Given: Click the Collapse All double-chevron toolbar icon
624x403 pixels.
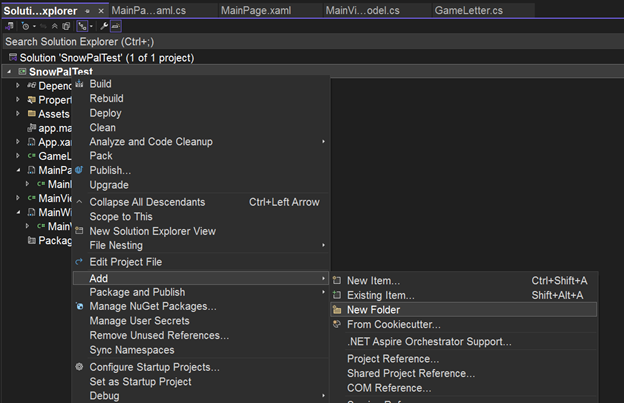Looking at the screenshot, I should click(55, 26).
